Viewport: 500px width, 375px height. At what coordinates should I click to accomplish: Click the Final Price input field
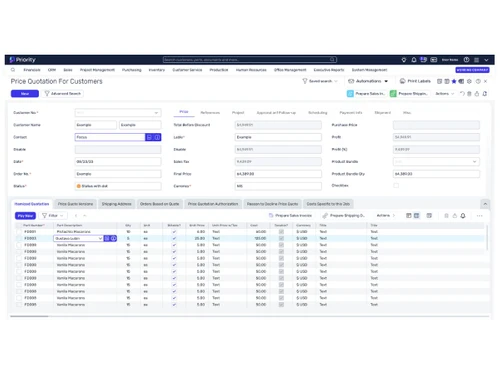click(x=278, y=174)
